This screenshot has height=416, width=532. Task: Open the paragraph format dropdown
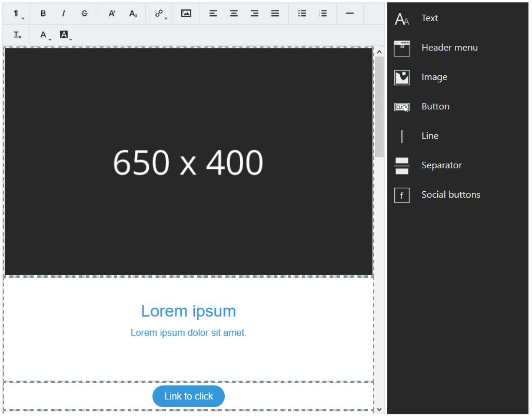[18, 14]
